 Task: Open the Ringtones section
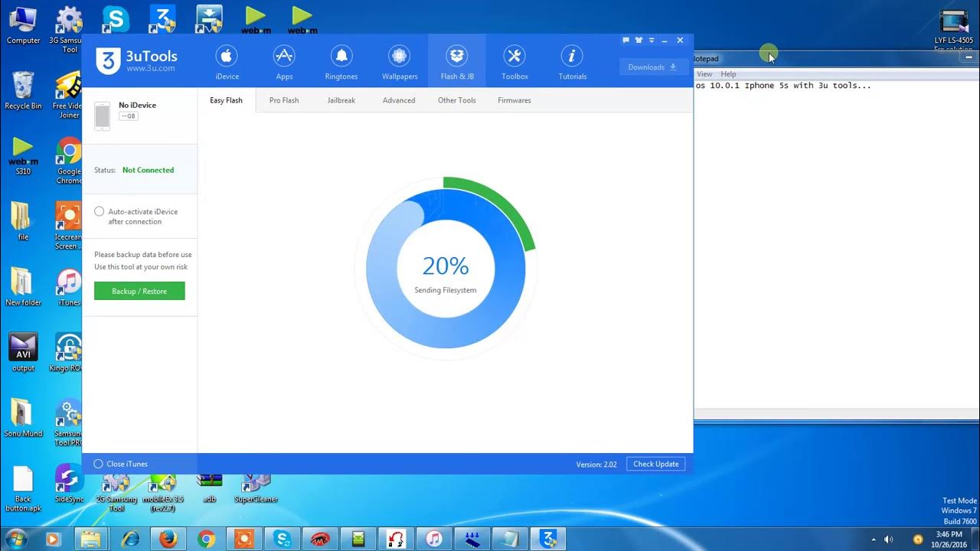coord(341,63)
